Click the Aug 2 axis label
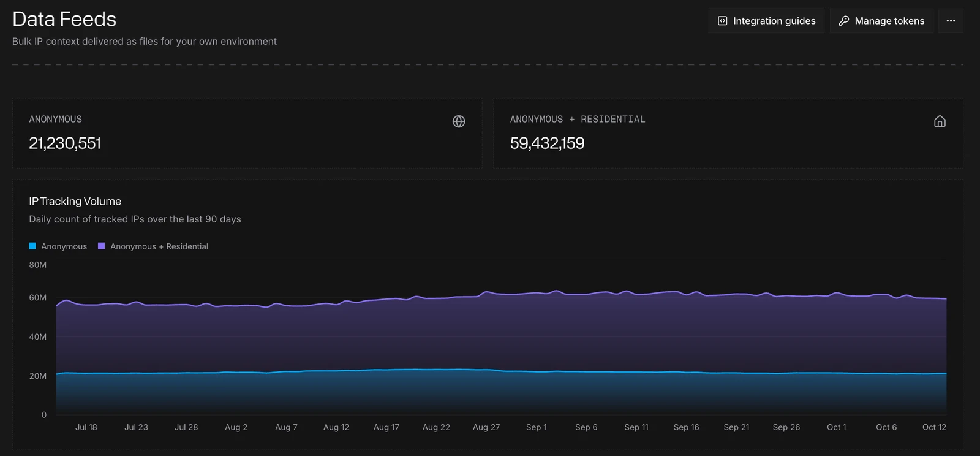 236,427
